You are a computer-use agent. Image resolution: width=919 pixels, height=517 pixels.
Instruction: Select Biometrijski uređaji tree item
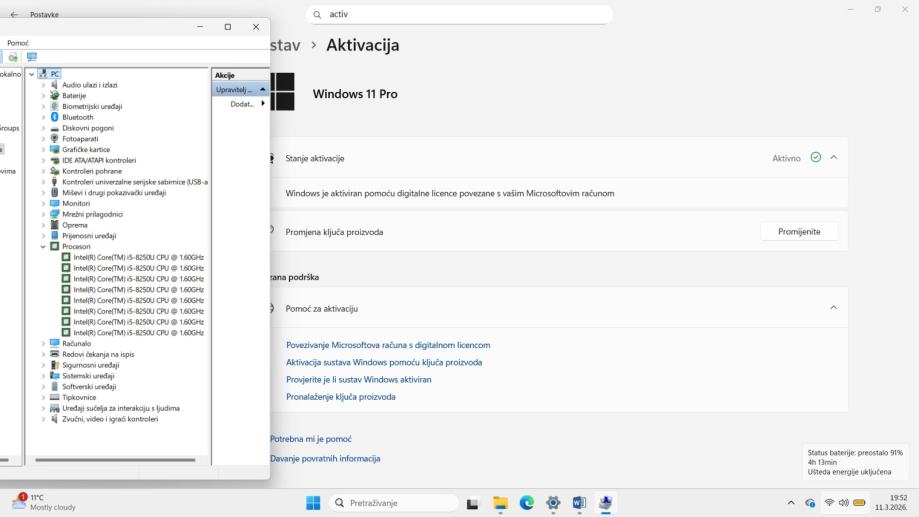point(92,107)
